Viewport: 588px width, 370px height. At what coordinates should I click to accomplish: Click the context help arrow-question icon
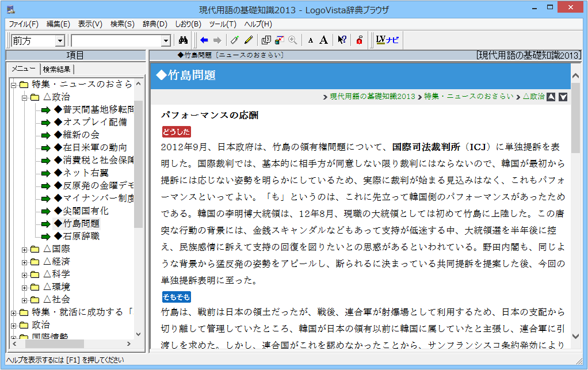tap(342, 40)
